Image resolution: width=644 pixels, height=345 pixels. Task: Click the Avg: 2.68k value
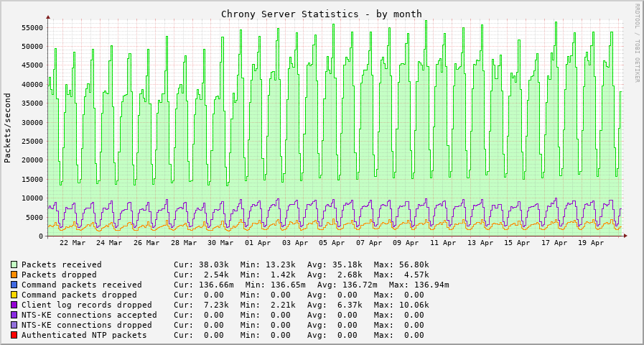click(335, 275)
